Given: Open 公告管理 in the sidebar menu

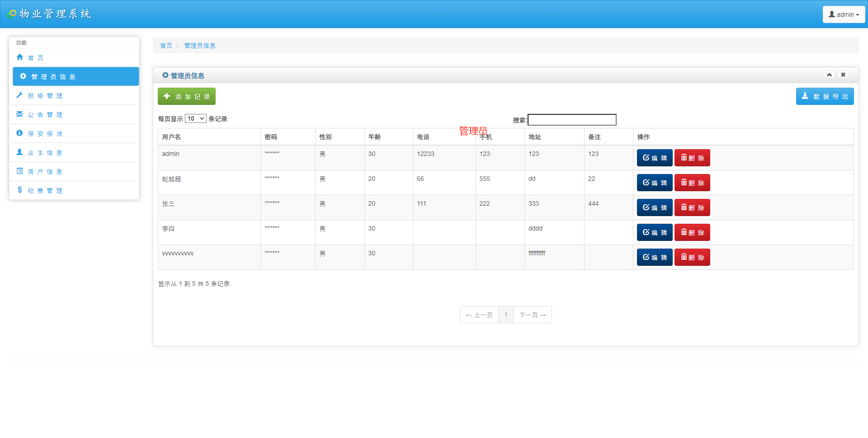Looking at the screenshot, I should (x=74, y=114).
